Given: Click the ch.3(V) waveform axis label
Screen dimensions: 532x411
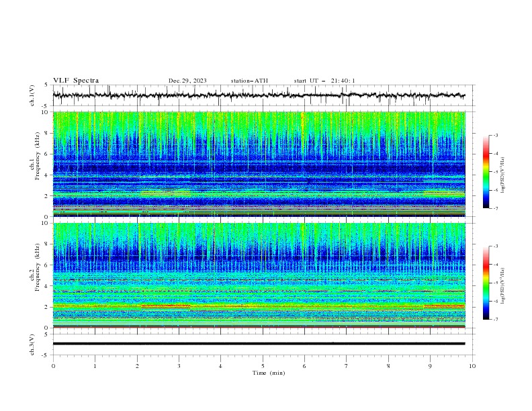Looking at the screenshot, I should pyautogui.click(x=32, y=345).
